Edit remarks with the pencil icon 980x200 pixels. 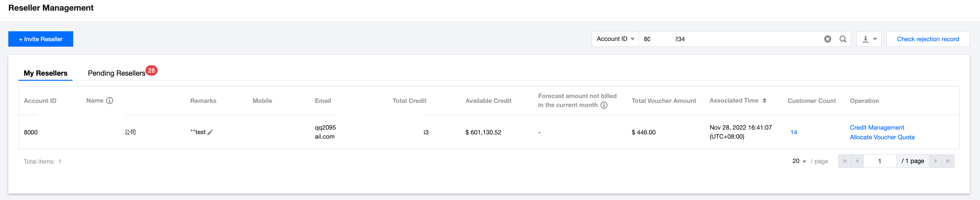point(210,132)
